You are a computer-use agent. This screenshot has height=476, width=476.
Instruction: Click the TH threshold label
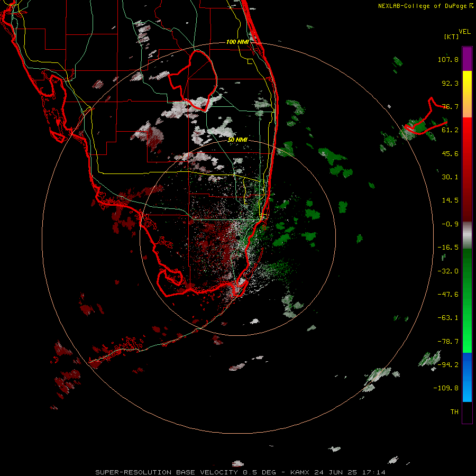(x=454, y=412)
